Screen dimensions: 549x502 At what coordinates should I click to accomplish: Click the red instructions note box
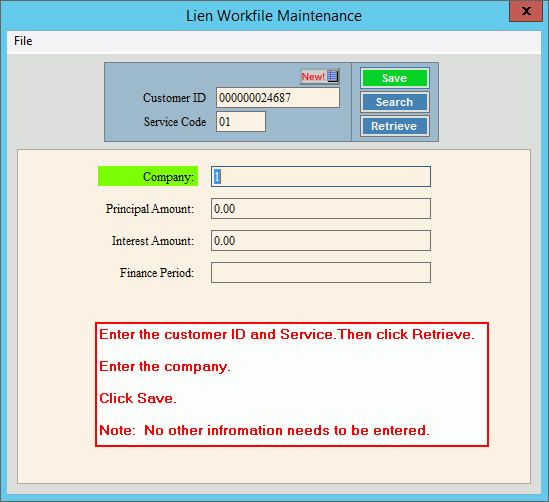point(292,384)
